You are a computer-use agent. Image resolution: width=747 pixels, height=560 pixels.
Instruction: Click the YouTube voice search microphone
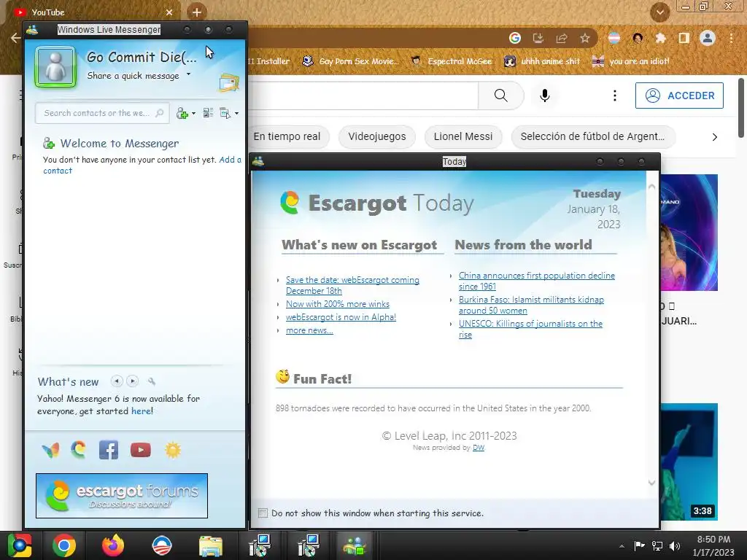(545, 96)
